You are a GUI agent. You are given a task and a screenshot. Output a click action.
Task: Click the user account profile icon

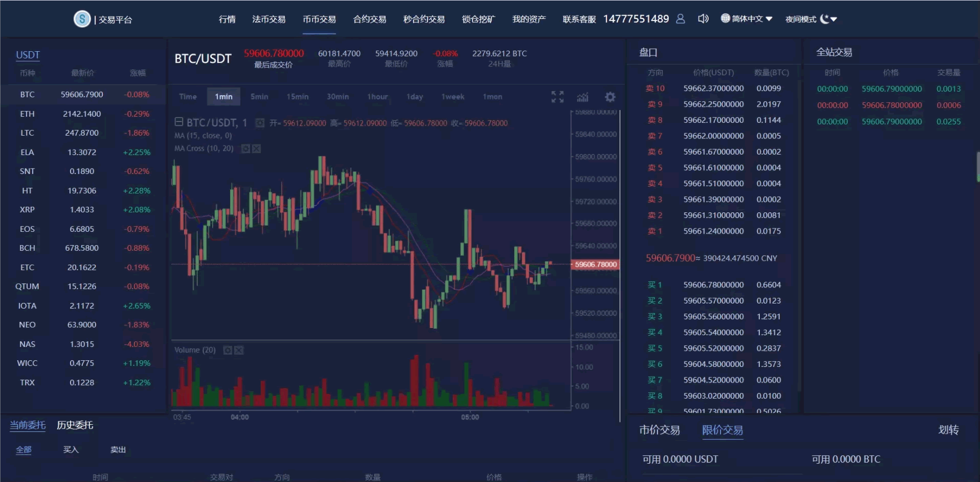tap(680, 19)
